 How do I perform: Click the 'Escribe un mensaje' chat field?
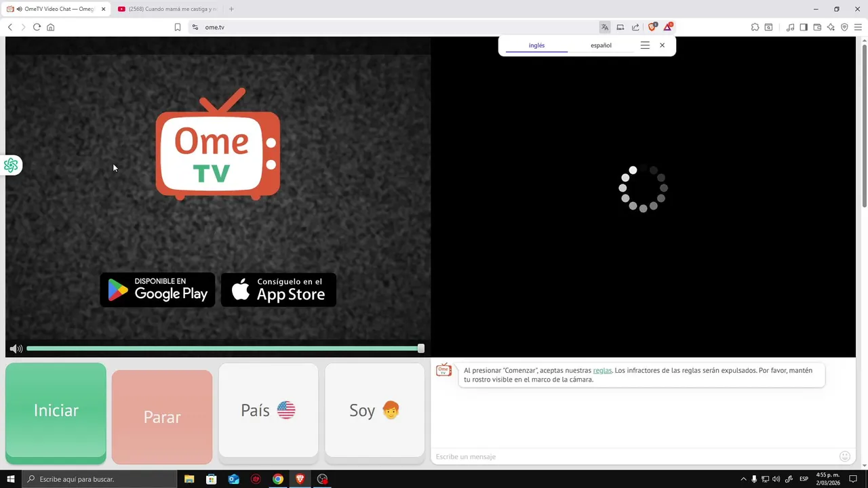click(634, 457)
